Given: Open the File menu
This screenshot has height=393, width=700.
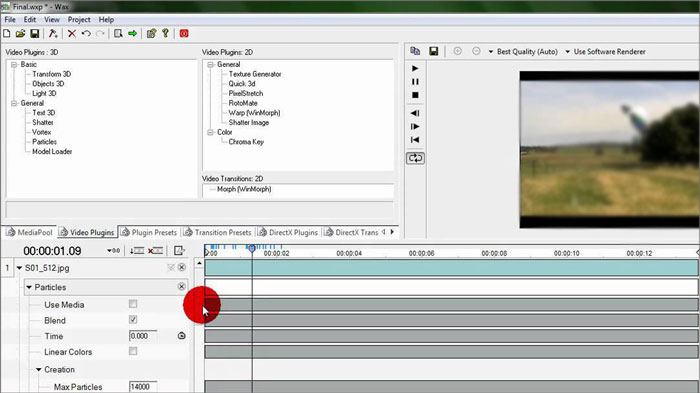Looking at the screenshot, I should coord(10,20).
